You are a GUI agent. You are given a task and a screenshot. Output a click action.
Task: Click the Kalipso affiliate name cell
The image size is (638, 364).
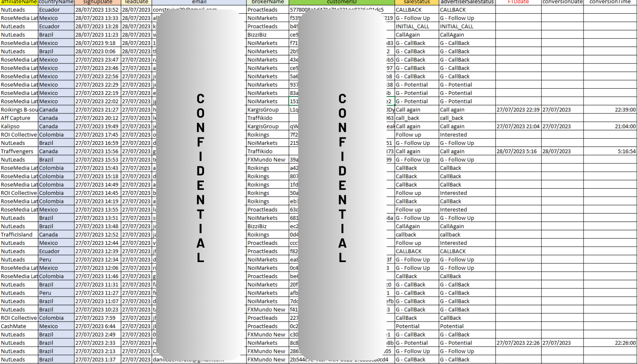19,126
